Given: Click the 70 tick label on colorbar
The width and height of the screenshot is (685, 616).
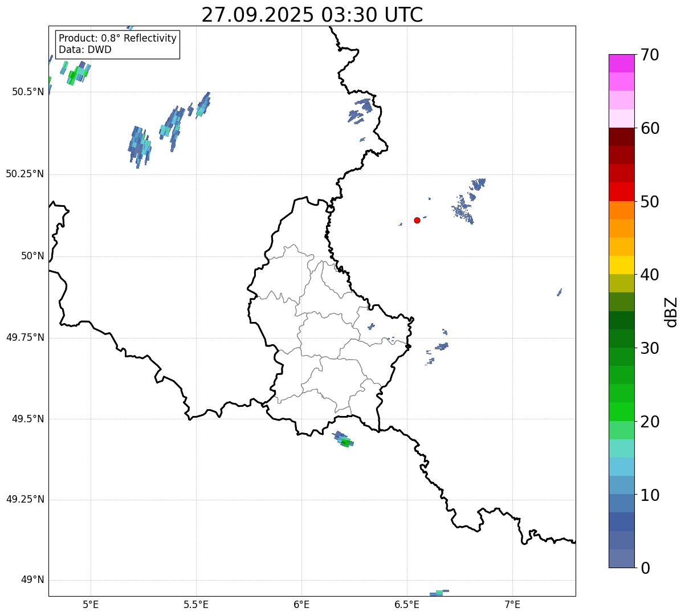Looking at the screenshot, I should (650, 55).
